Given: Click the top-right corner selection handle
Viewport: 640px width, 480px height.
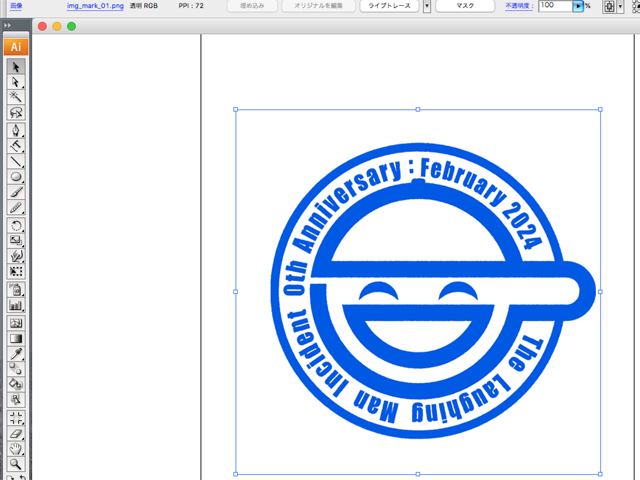Looking at the screenshot, I should pos(600,109).
